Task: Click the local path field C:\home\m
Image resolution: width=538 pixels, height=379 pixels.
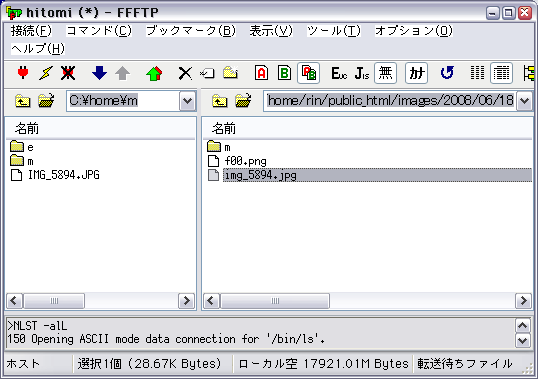Action: point(123,101)
